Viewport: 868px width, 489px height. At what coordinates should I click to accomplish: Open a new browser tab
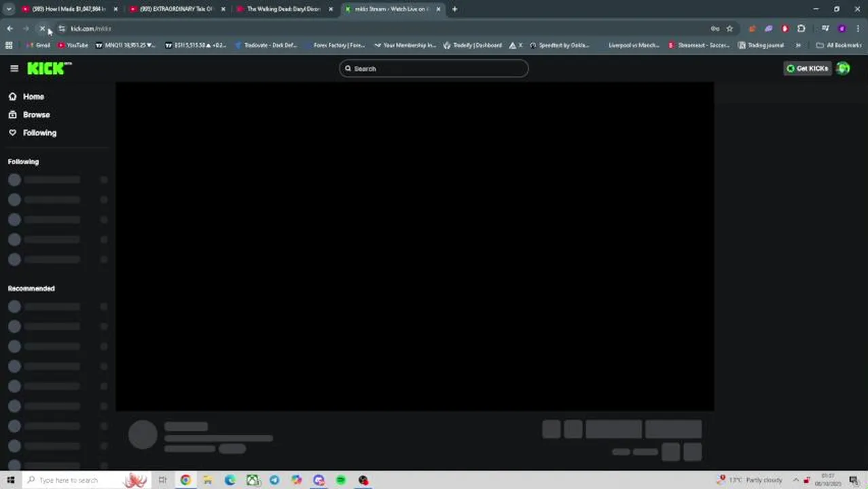pyautogui.click(x=454, y=9)
